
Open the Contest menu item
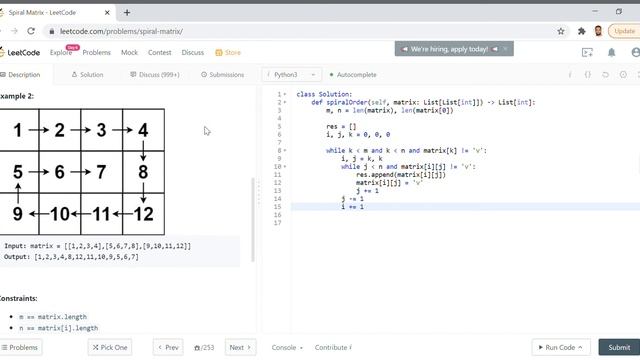(x=160, y=52)
